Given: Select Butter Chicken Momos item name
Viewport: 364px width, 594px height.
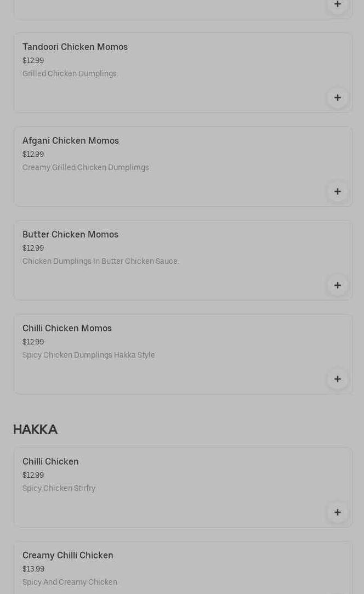Looking at the screenshot, I should click(x=70, y=235).
